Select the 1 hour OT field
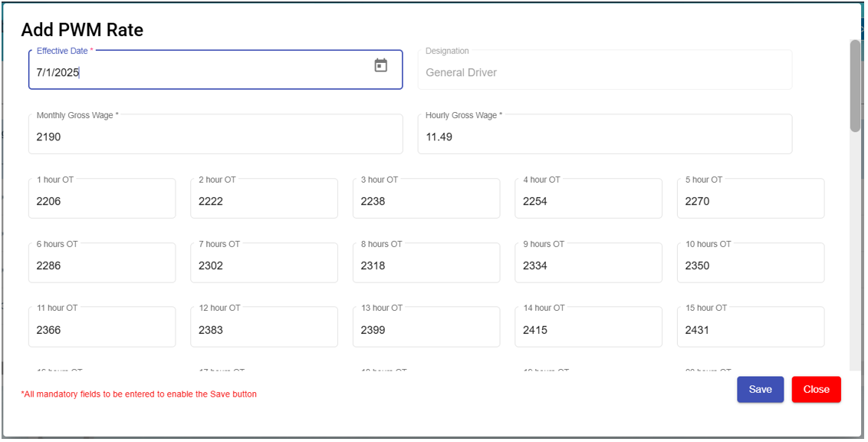 pyautogui.click(x=101, y=201)
